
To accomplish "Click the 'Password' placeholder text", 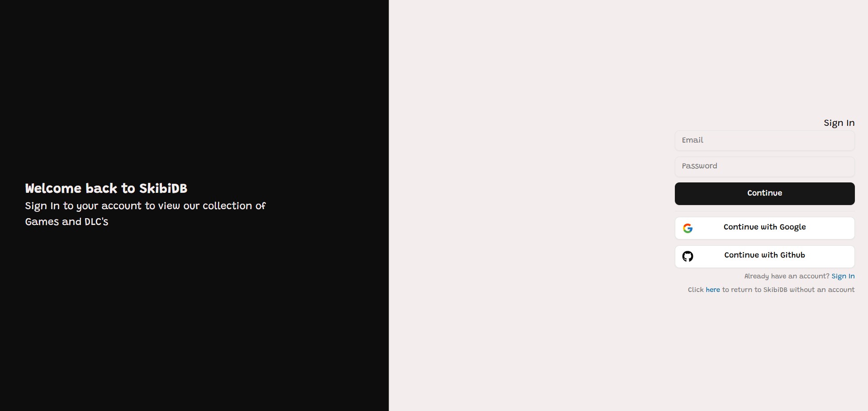I will click(699, 166).
